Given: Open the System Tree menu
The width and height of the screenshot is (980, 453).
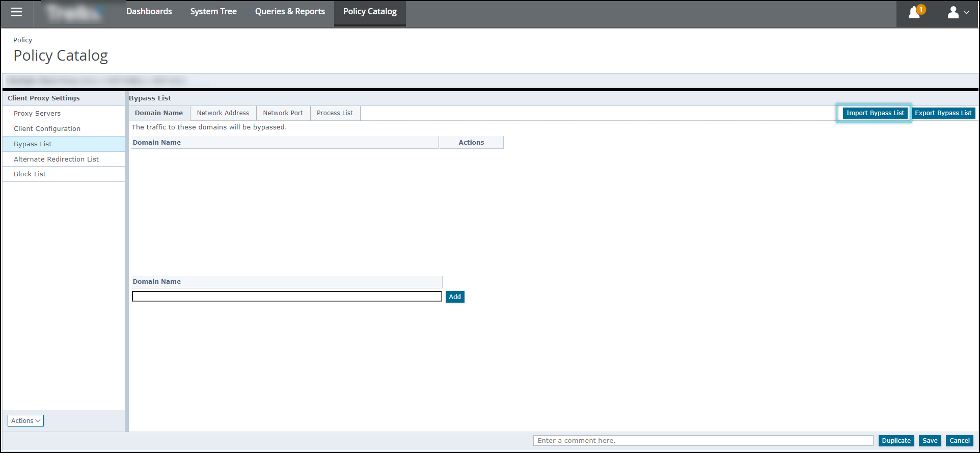Looking at the screenshot, I should click(x=213, y=12).
